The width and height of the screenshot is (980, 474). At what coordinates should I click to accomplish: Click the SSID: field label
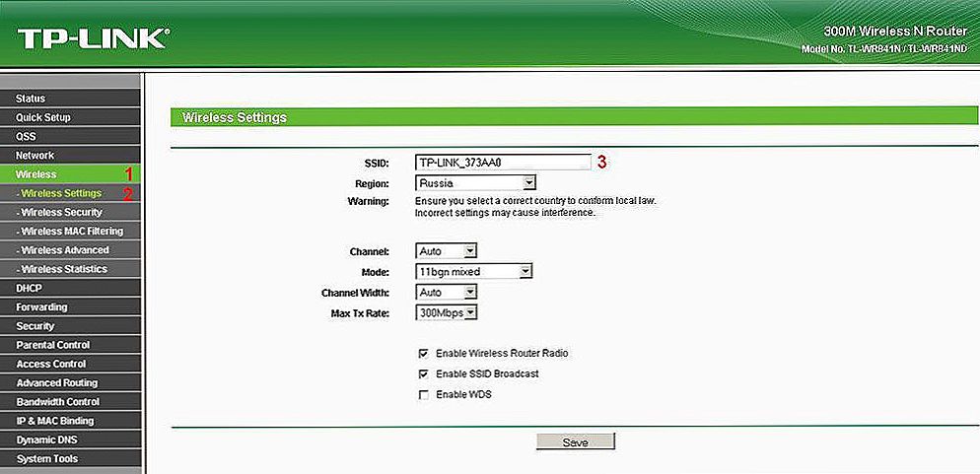pos(377,163)
